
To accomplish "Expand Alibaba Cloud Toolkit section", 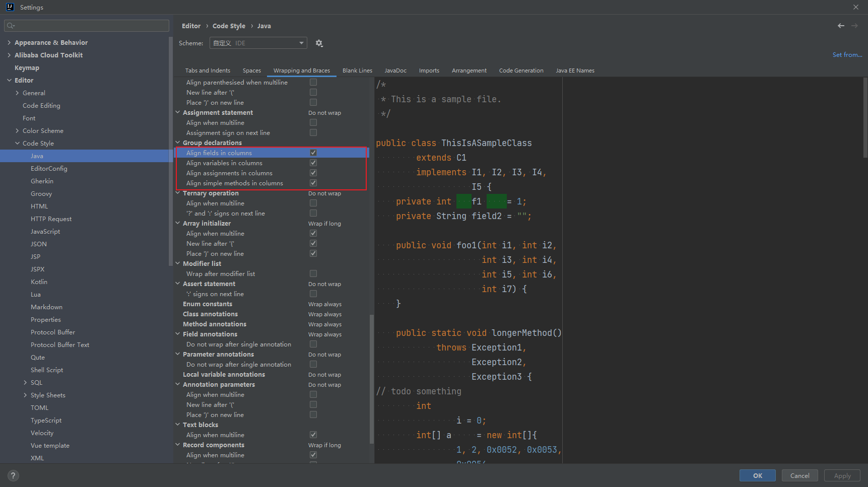I will click(9, 55).
